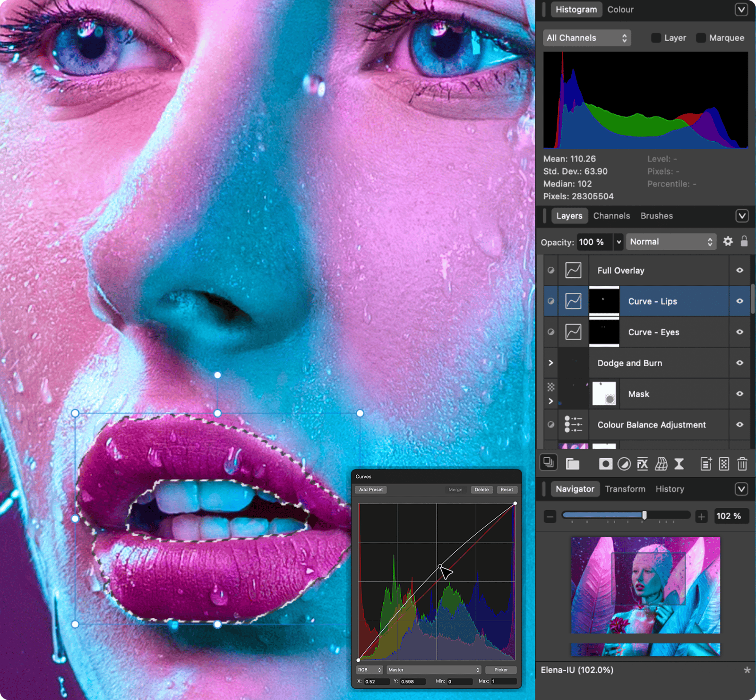Click the Curve - Eyes mask thumbnail
The height and width of the screenshot is (700, 756).
click(x=604, y=332)
